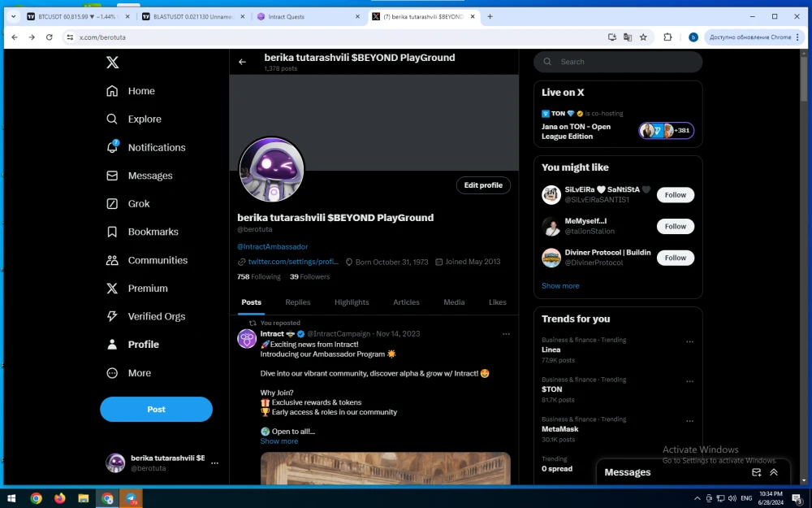Viewport: 812px width, 508px height.
Task: Click the Intract post author avatar
Action: coord(247,338)
